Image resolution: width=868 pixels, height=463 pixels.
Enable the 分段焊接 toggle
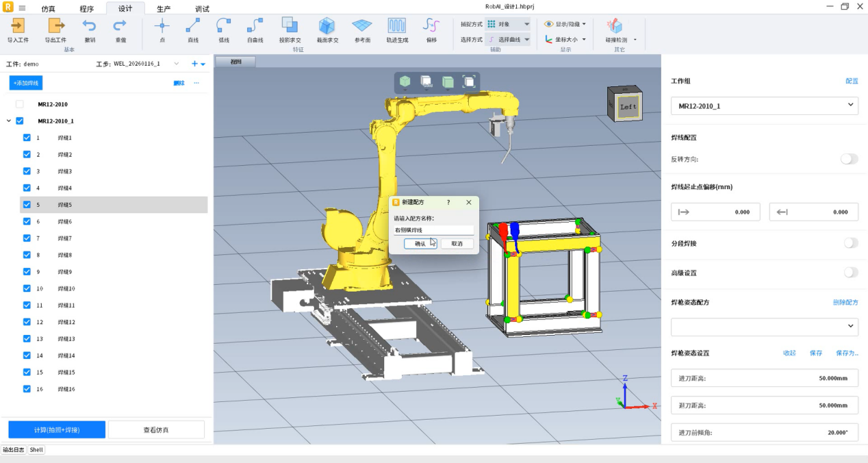point(850,243)
